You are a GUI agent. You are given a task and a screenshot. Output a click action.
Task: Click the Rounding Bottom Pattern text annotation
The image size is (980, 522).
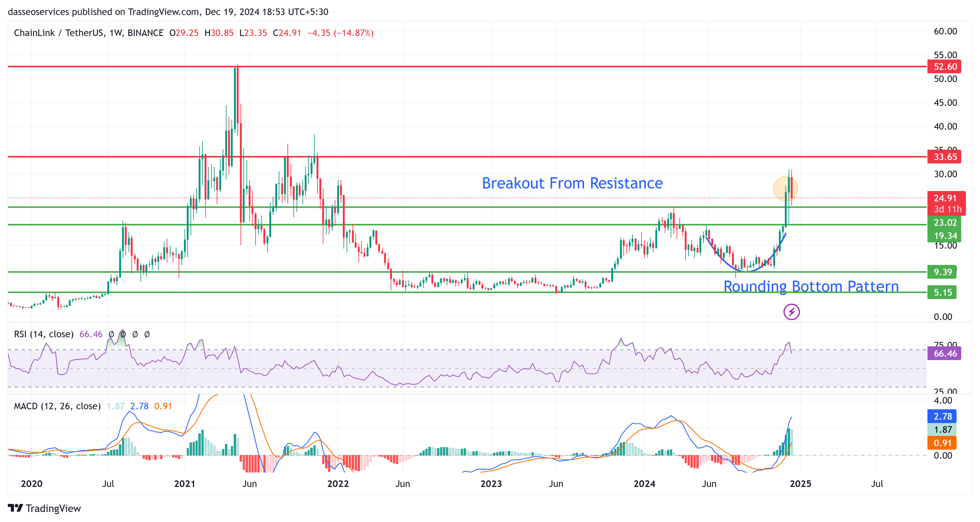point(811,286)
